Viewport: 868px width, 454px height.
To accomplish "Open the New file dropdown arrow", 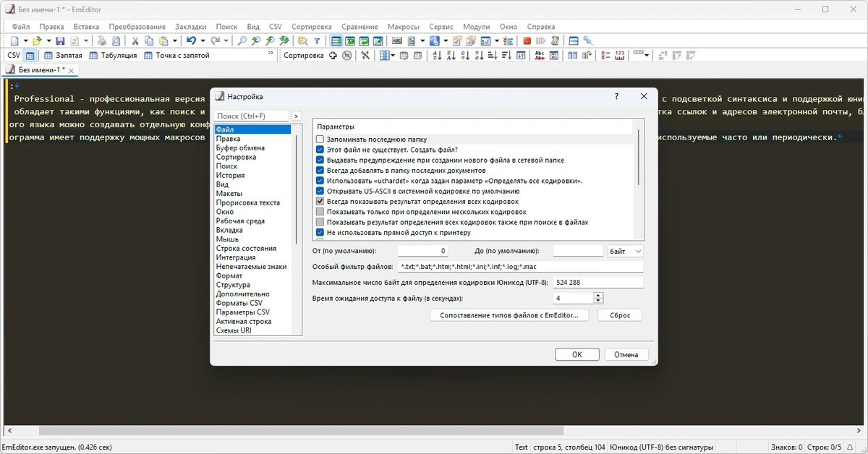I will coord(25,40).
